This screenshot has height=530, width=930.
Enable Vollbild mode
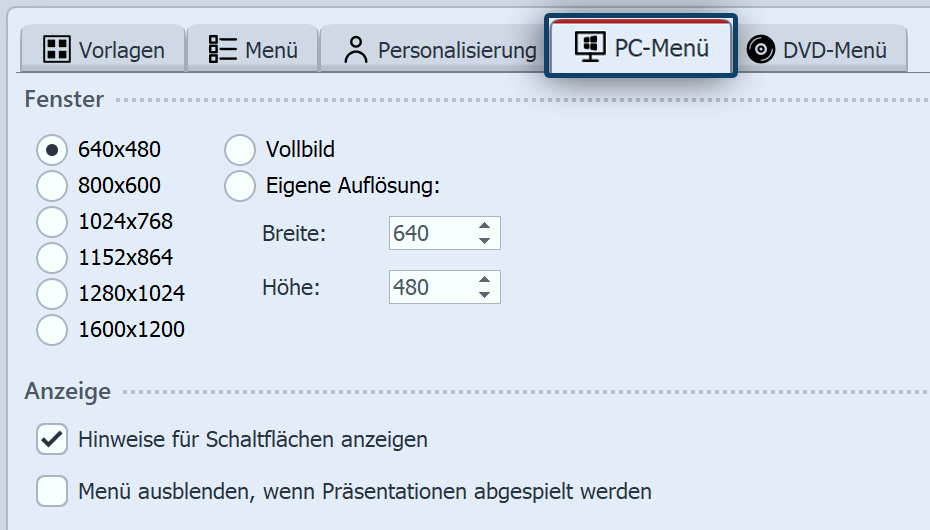[x=240, y=150]
